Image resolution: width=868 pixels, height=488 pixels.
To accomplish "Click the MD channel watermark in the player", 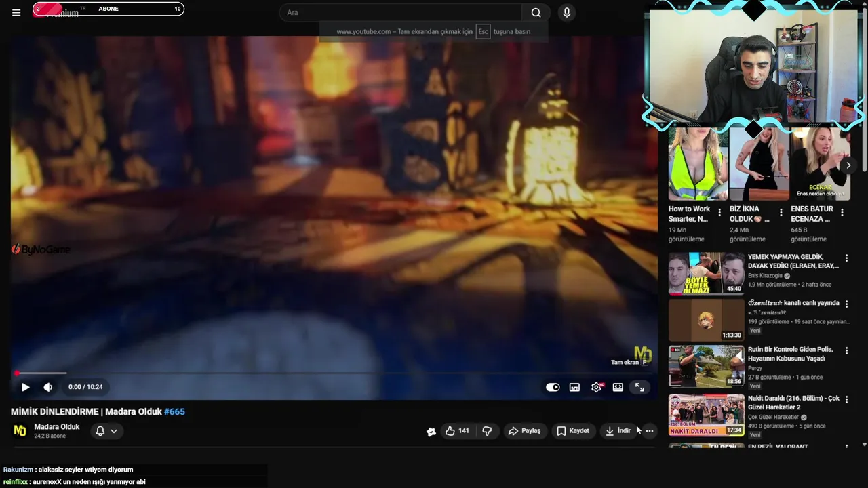I will (x=643, y=353).
